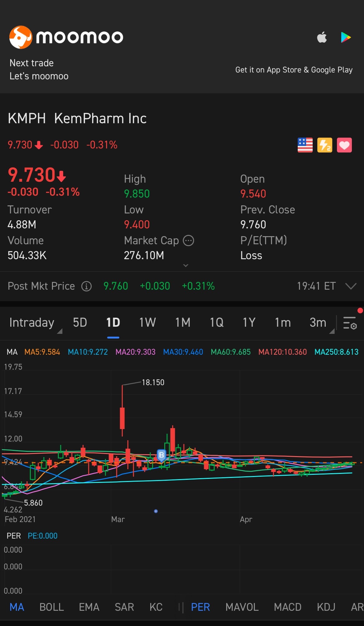This screenshot has height=626, width=364.
Task: Tap the MA5:9.584 legend value
Action: pos(42,352)
